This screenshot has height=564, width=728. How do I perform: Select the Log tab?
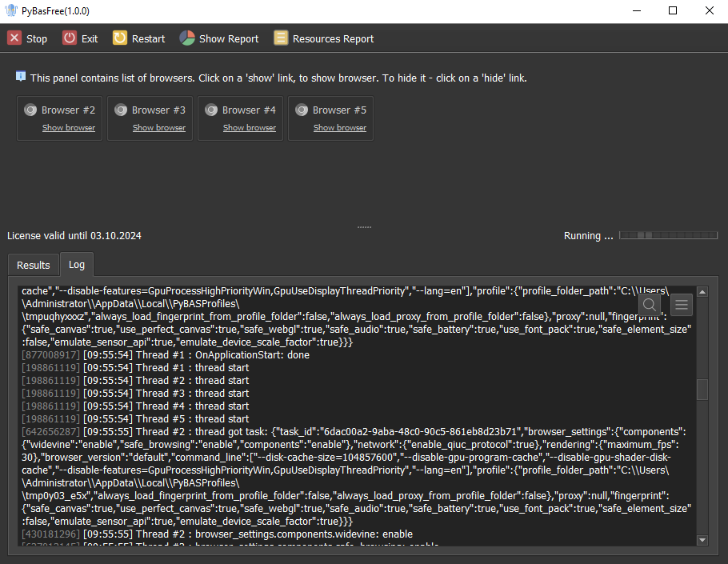coord(77,265)
